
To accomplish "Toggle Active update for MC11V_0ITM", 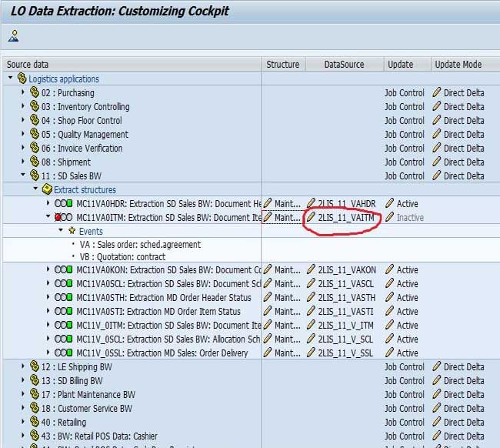I will coord(407,325).
